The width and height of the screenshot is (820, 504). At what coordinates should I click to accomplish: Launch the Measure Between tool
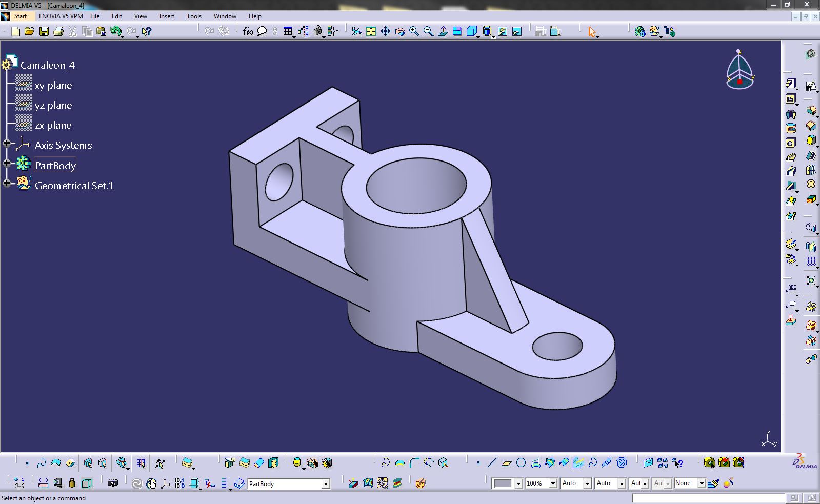click(x=43, y=483)
